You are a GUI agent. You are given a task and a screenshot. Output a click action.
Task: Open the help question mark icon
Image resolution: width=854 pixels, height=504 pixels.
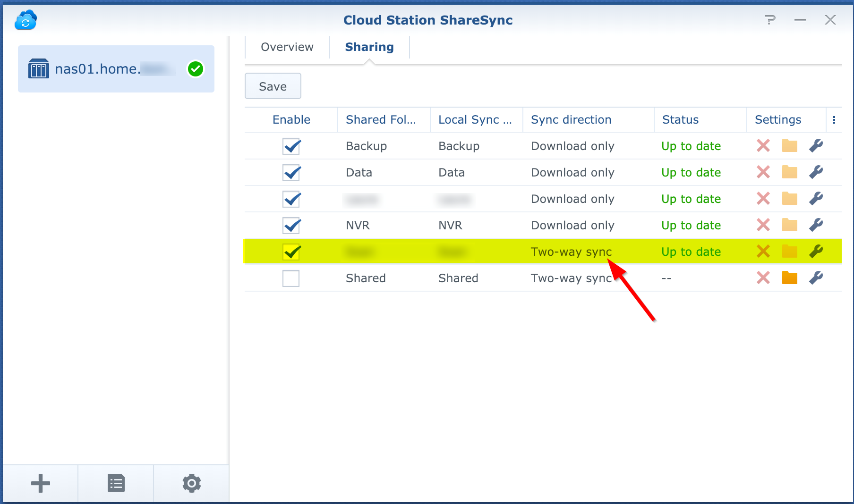(x=770, y=20)
